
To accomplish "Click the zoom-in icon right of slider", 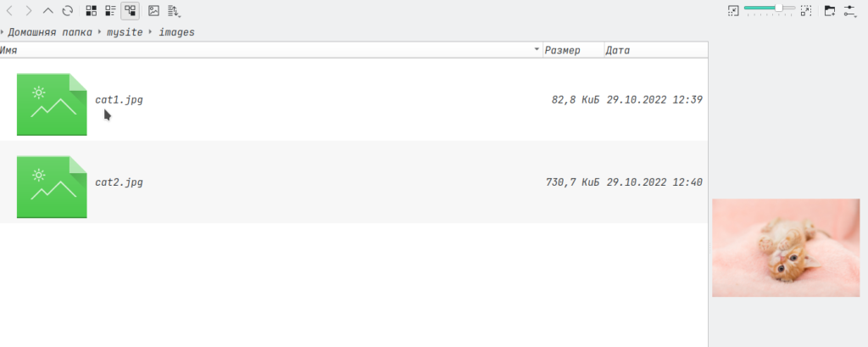I will click(x=806, y=11).
